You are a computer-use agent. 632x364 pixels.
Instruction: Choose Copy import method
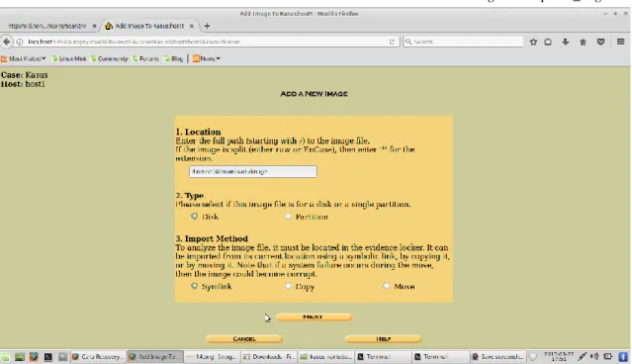click(x=288, y=286)
